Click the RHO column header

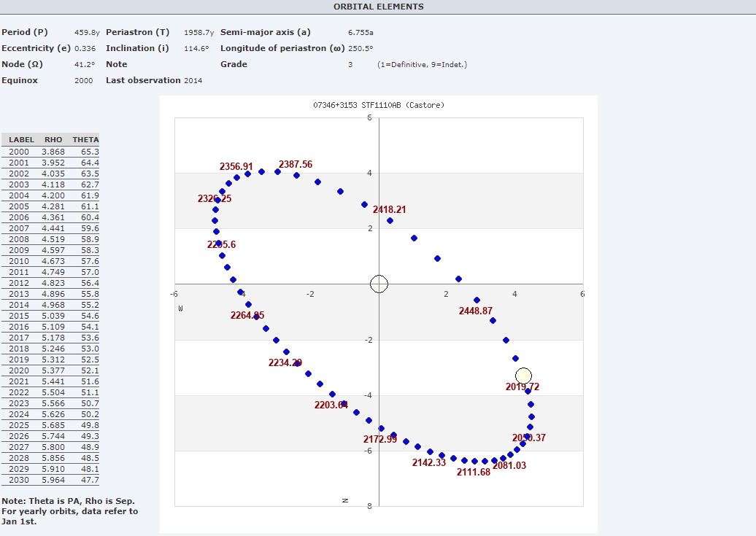(53, 139)
